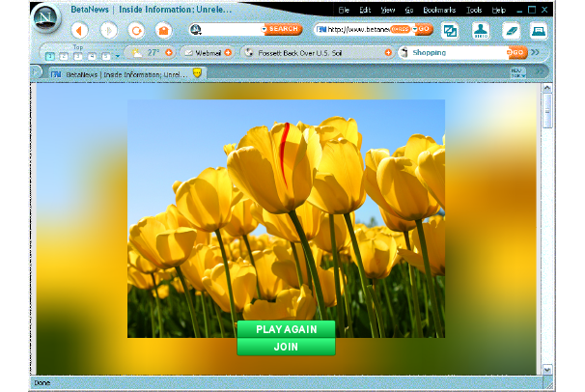Image resolution: width=585 pixels, height=392 pixels.
Task: Go to the Home page icon
Action: (x=164, y=30)
